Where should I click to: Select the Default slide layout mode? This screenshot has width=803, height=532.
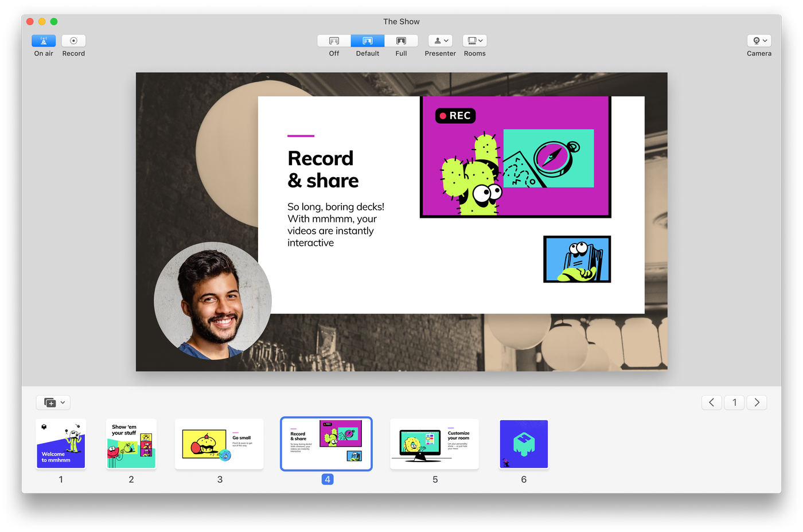[x=368, y=41]
